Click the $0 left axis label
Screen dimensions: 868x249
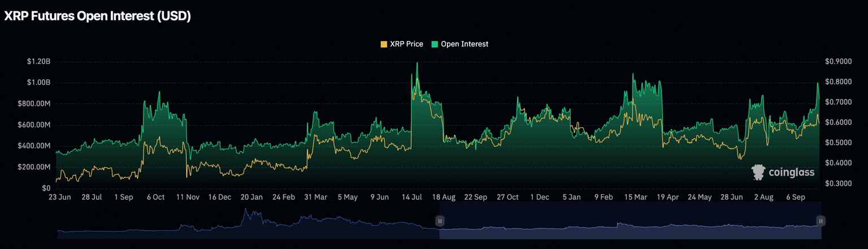tap(46, 188)
